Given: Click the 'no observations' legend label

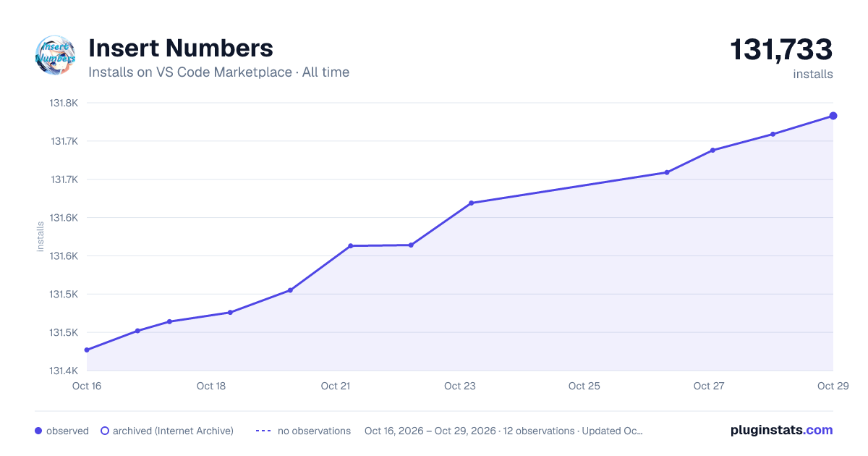Looking at the screenshot, I should coord(314,431).
